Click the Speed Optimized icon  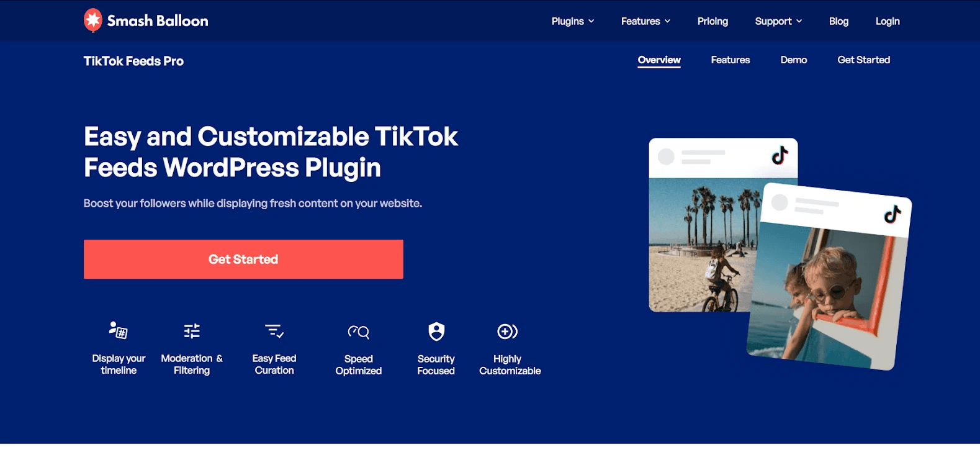pyautogui.click(x=359, y=332)
